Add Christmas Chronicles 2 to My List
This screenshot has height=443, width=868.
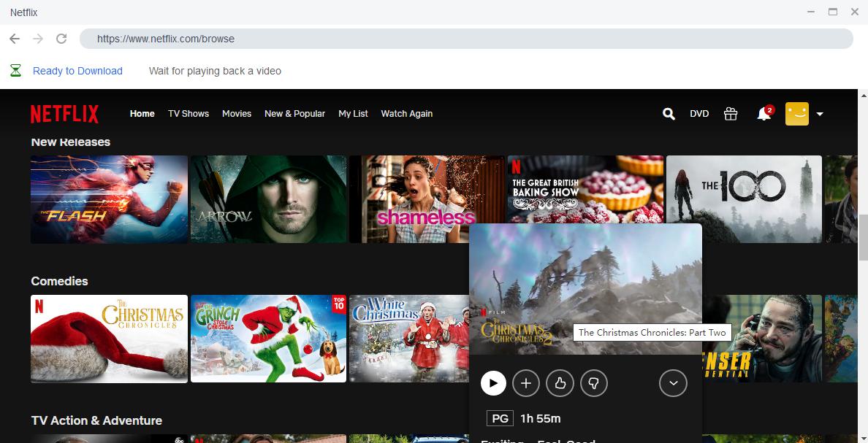(x=526, y=382)
